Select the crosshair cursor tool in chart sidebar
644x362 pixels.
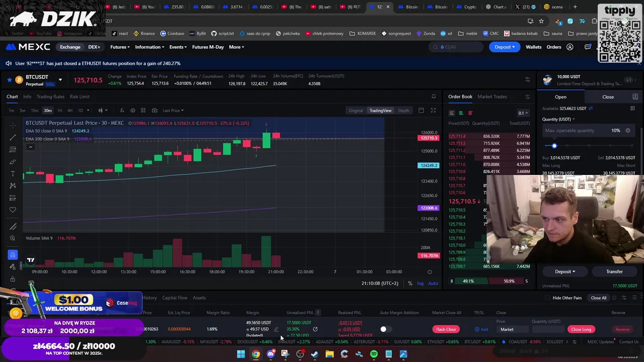point(13,125)
